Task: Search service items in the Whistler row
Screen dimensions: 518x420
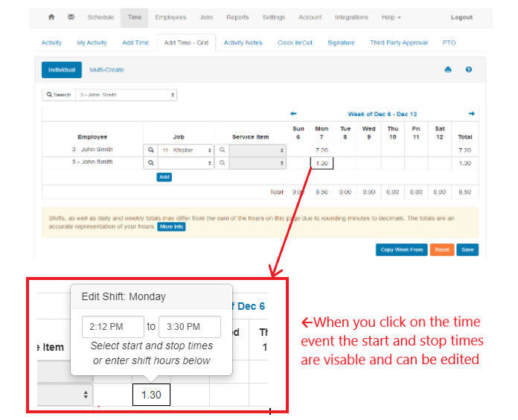Action: [x=222, y=150]
